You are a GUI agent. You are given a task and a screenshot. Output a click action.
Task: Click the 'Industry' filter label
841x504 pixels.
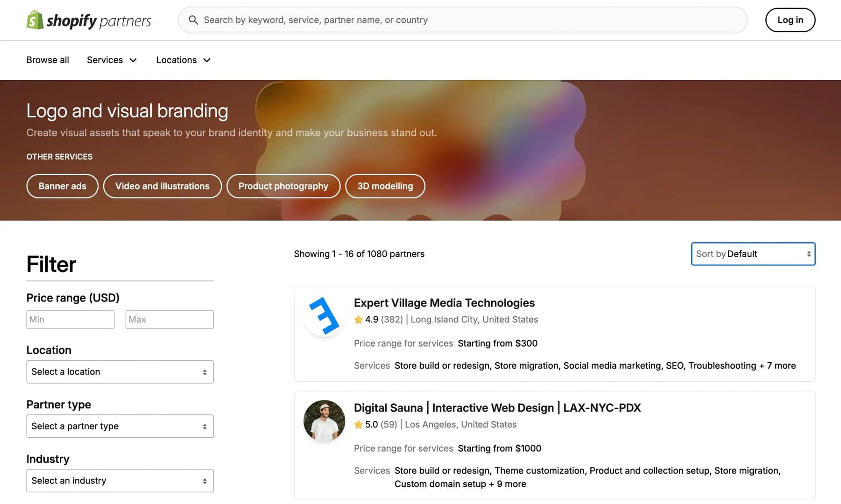point(48,459)
